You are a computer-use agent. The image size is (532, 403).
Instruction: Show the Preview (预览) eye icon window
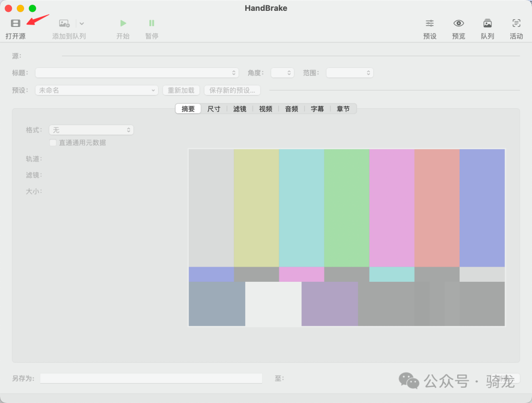tap(459, 24)
